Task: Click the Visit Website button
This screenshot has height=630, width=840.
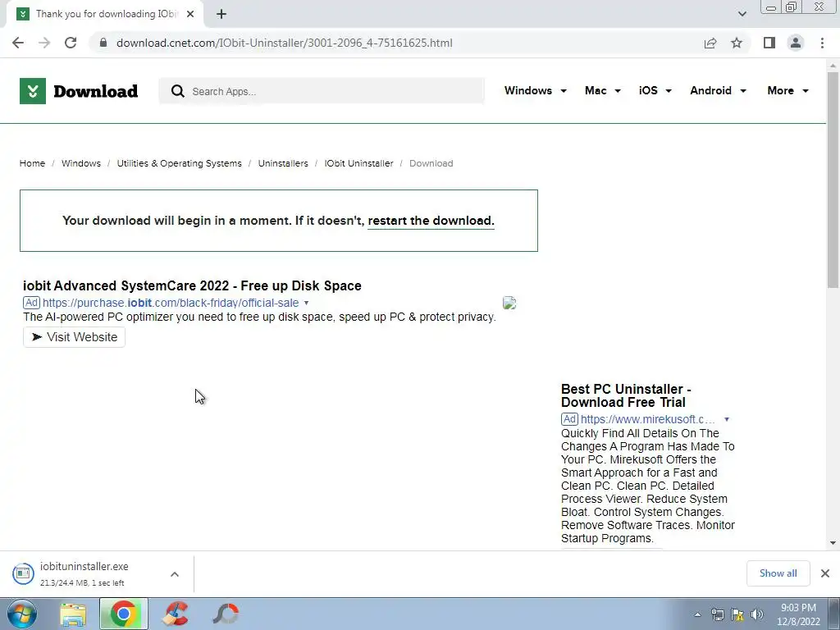Action: point(74,337)
